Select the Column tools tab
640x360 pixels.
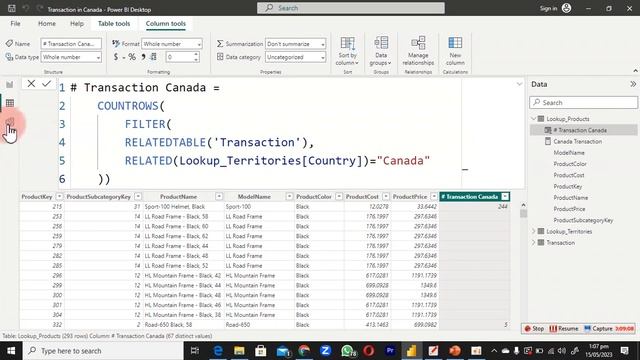166,24
